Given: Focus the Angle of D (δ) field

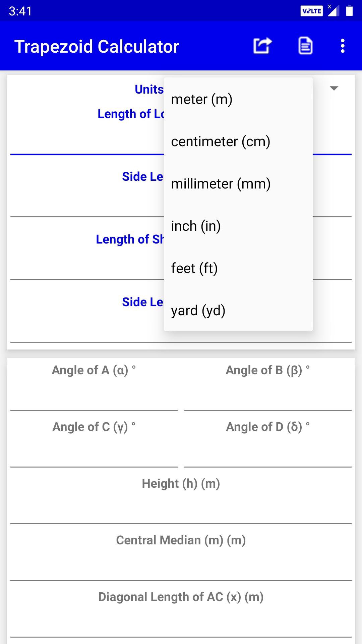Looking at the screenshot, I should (x=268, y=452).
